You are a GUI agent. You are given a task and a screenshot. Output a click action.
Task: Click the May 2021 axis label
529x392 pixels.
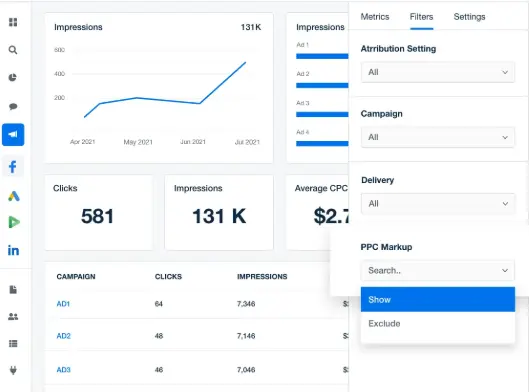tap(138, 142)
